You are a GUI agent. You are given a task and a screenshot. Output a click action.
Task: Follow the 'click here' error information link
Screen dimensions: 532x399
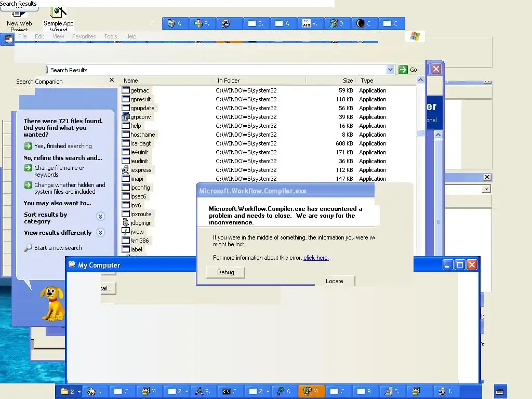(x=316, y=258)
